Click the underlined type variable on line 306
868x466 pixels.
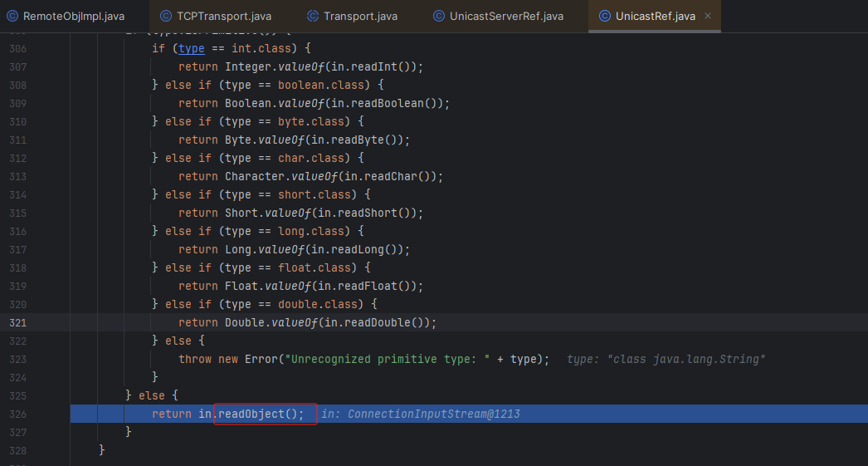coord(192,48)
